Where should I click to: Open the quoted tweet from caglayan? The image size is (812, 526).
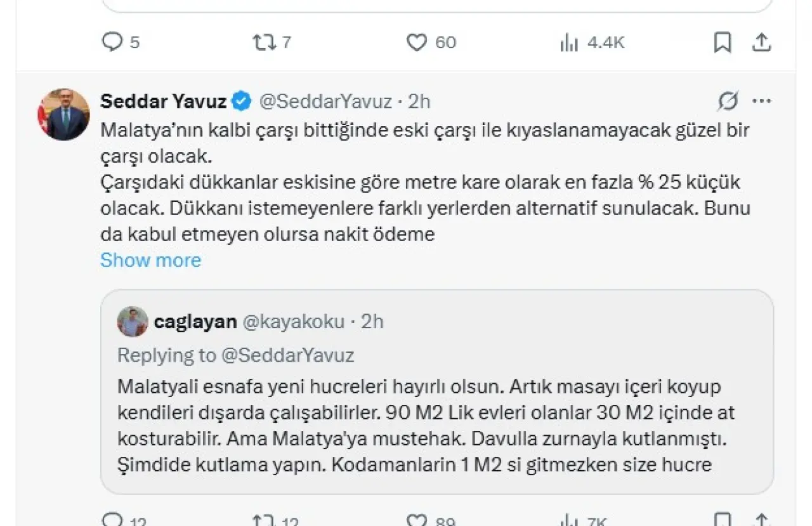point(437,392)
